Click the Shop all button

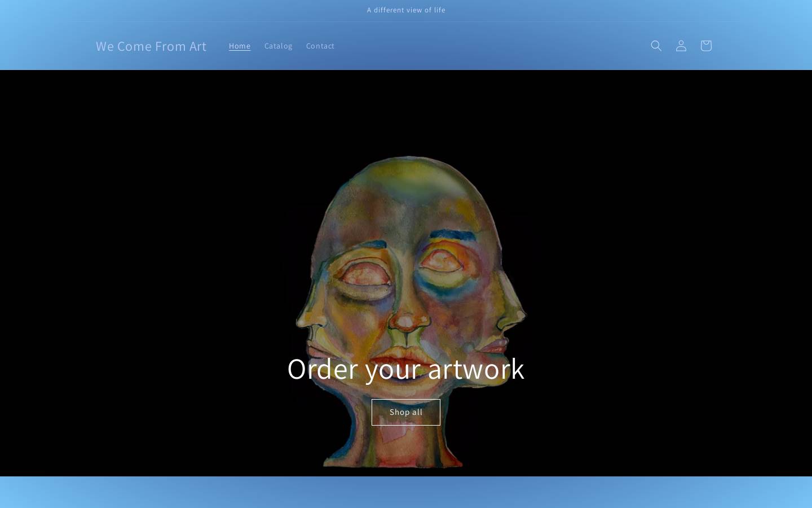coord(406,412)
